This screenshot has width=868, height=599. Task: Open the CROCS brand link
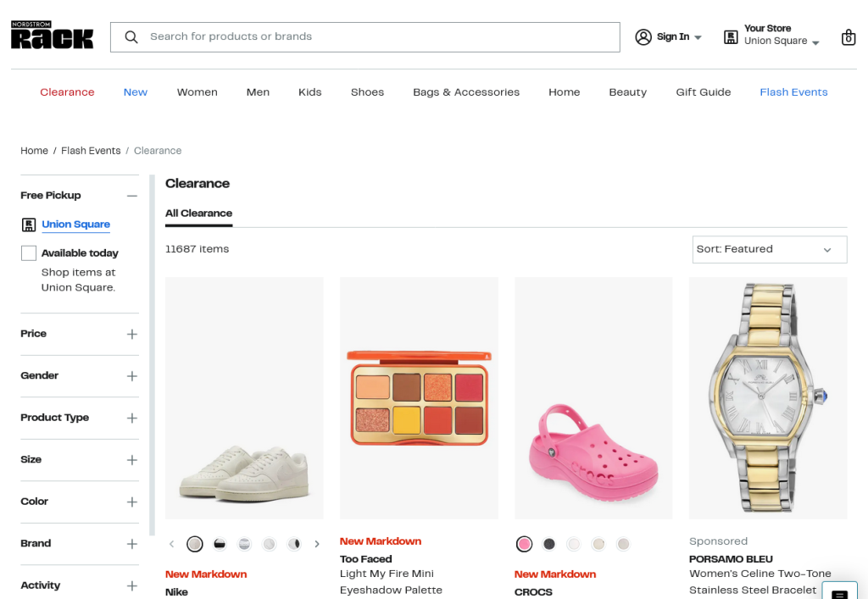pyautogui.click(x=533, y=592)
